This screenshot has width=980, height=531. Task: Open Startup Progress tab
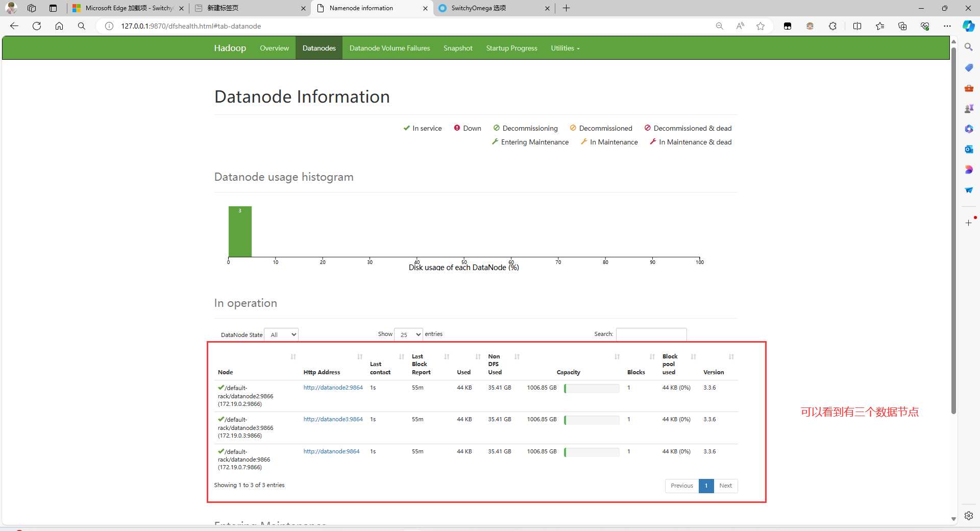(511, 48)
